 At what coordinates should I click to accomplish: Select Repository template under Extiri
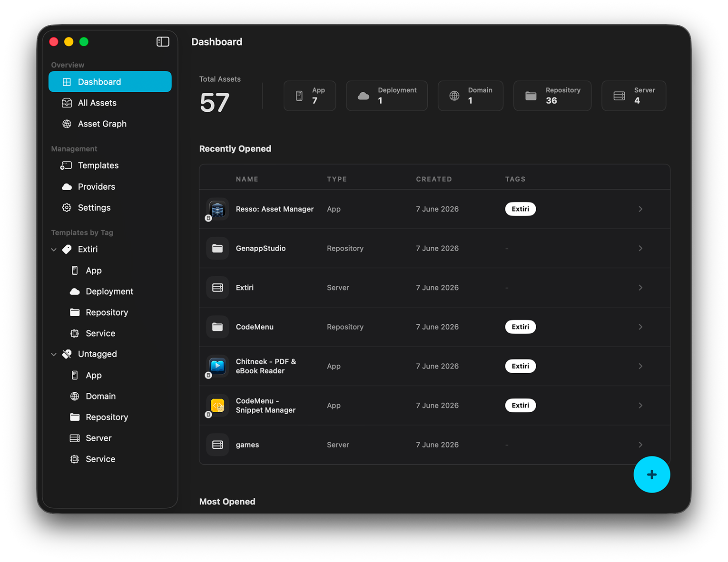click(110, 312)
